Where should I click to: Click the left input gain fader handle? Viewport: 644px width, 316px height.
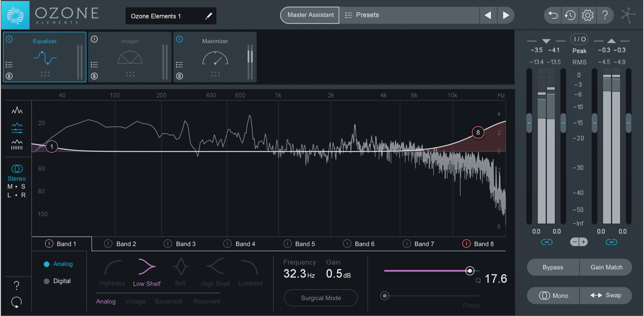529,123
